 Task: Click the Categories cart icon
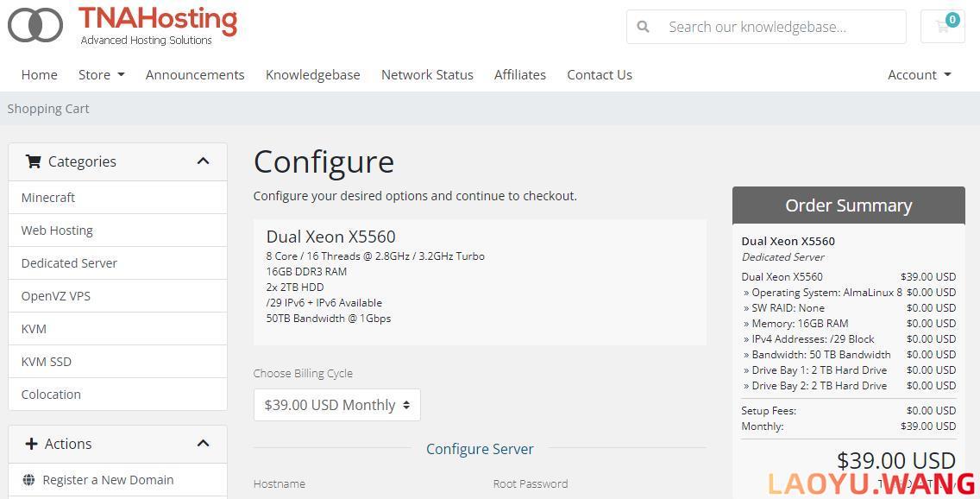click(33, 161)
